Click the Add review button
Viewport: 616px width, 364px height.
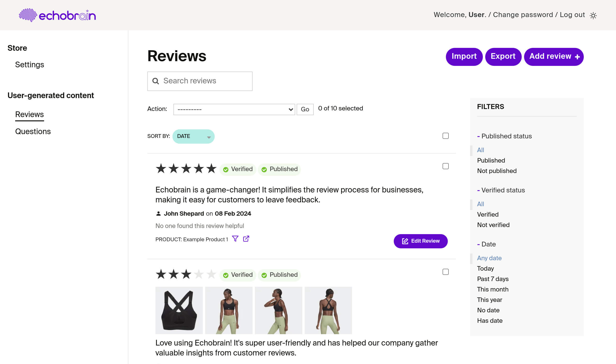[554, 57]
